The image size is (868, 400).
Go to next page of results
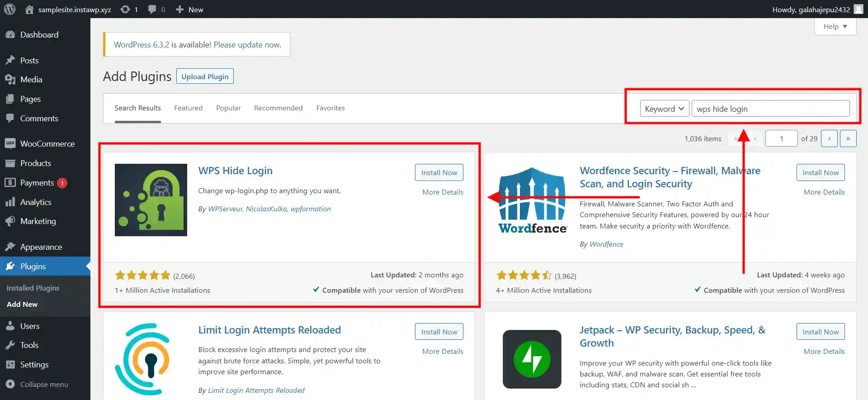[829, 138]
